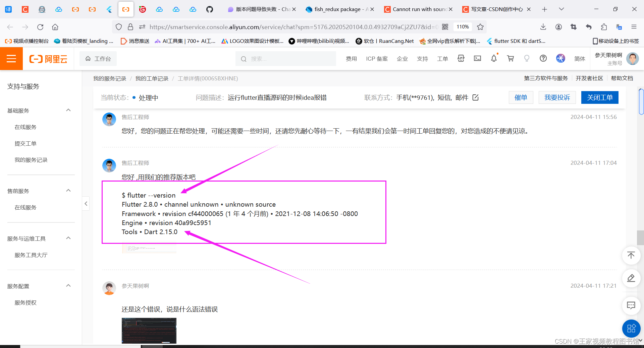
Task: Open the shopping cart icon
Action: point(510,58)
